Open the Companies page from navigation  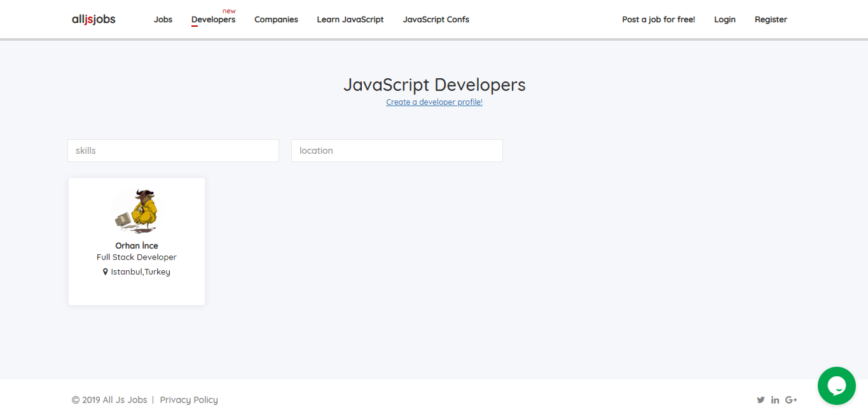276,19
